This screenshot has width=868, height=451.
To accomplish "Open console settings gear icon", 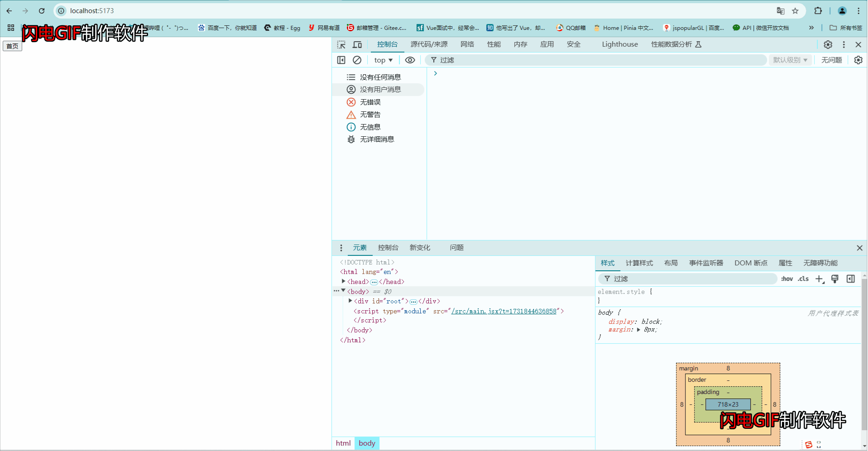I will [x=858, y=60].
